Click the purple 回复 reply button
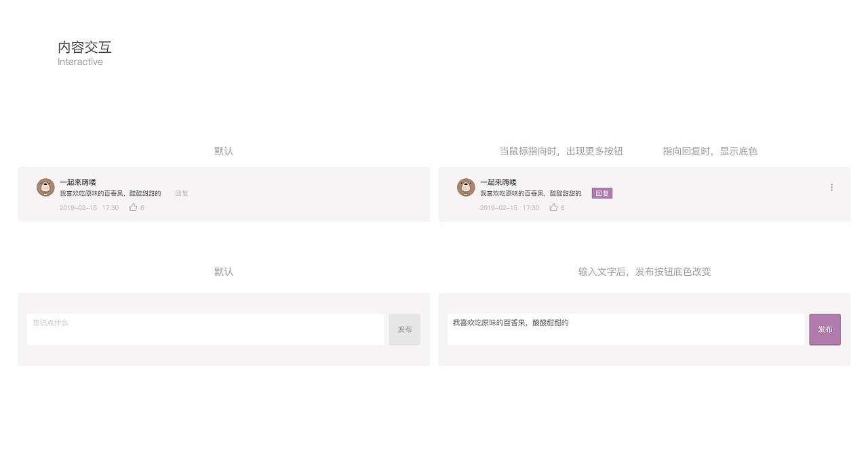This screenshot has width=868, height=456. [x=601, y=192]
